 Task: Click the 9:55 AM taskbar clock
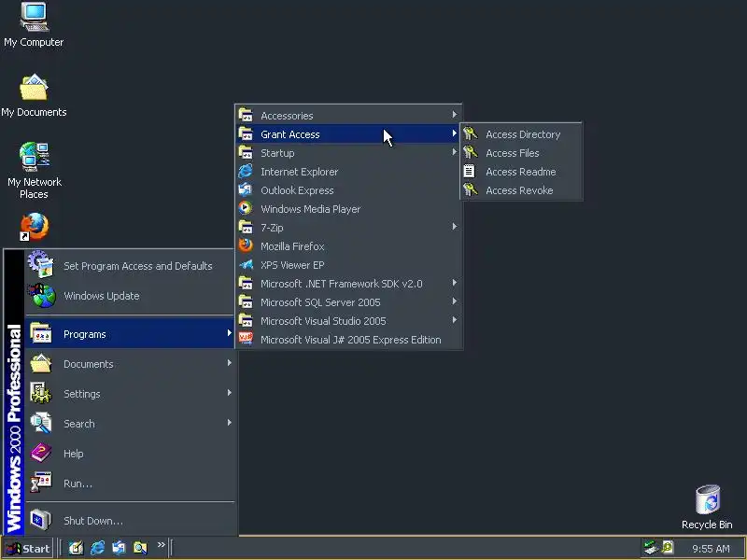pos(711,549)
